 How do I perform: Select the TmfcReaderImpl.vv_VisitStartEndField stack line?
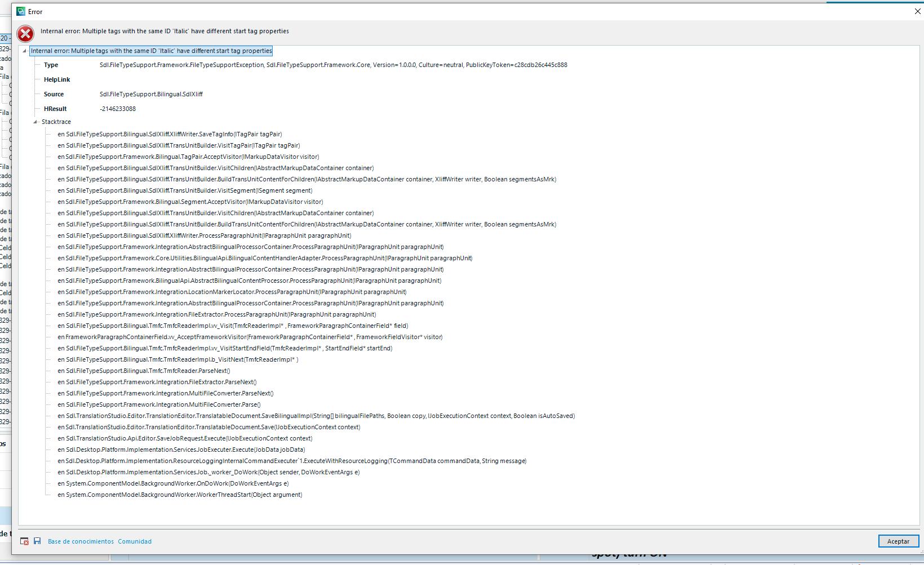[x=225, y=348]
